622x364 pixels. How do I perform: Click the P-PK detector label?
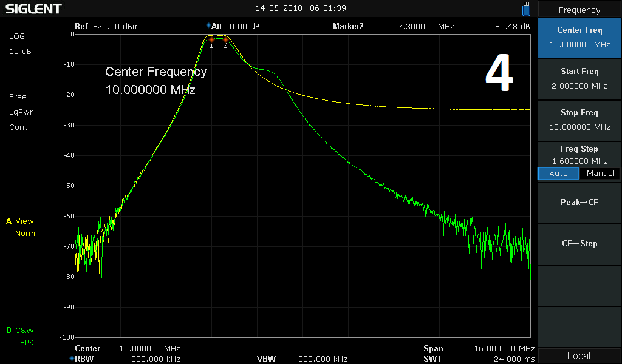tap(24, 343)
